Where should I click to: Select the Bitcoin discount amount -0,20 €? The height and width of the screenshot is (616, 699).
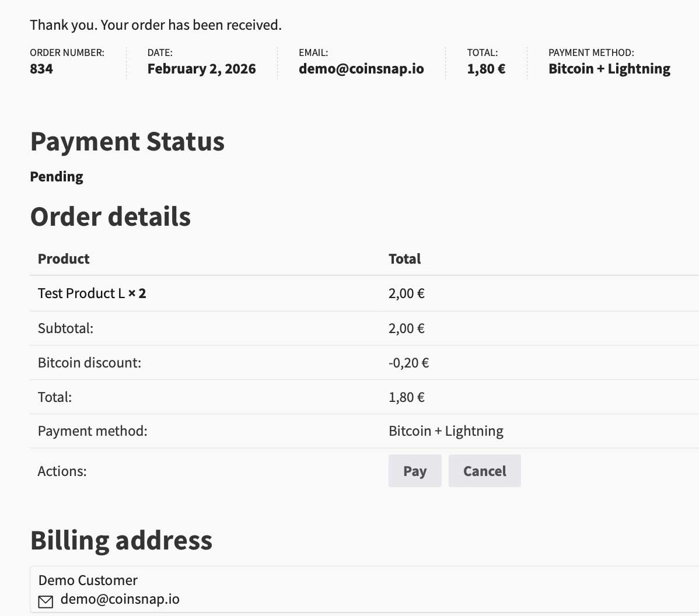[x=408, y=363]
